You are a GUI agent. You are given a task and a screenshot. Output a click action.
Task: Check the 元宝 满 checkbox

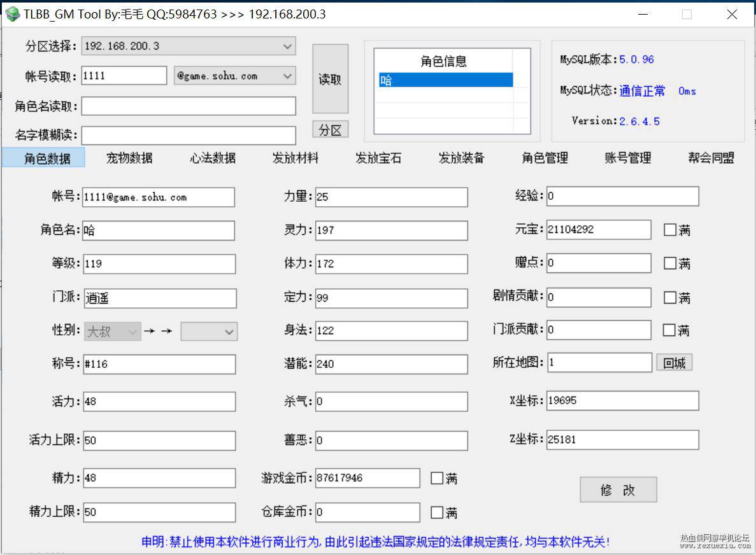click(669, 230)
